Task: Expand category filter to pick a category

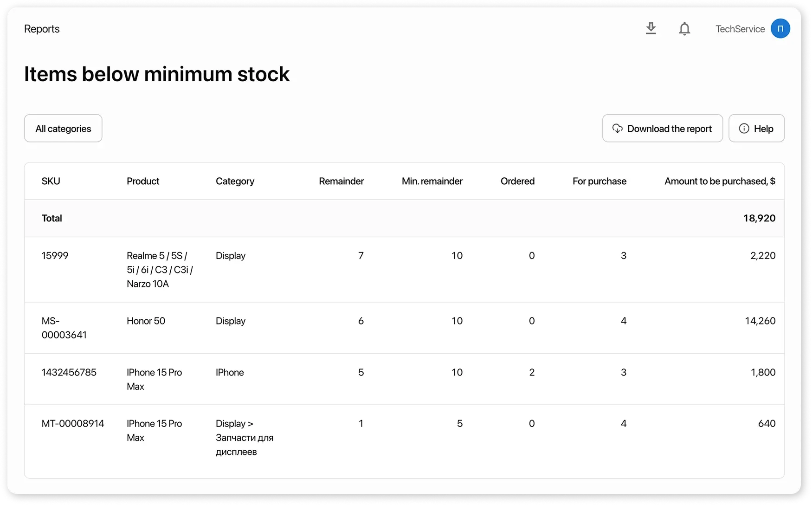Action: pos(63,128)
